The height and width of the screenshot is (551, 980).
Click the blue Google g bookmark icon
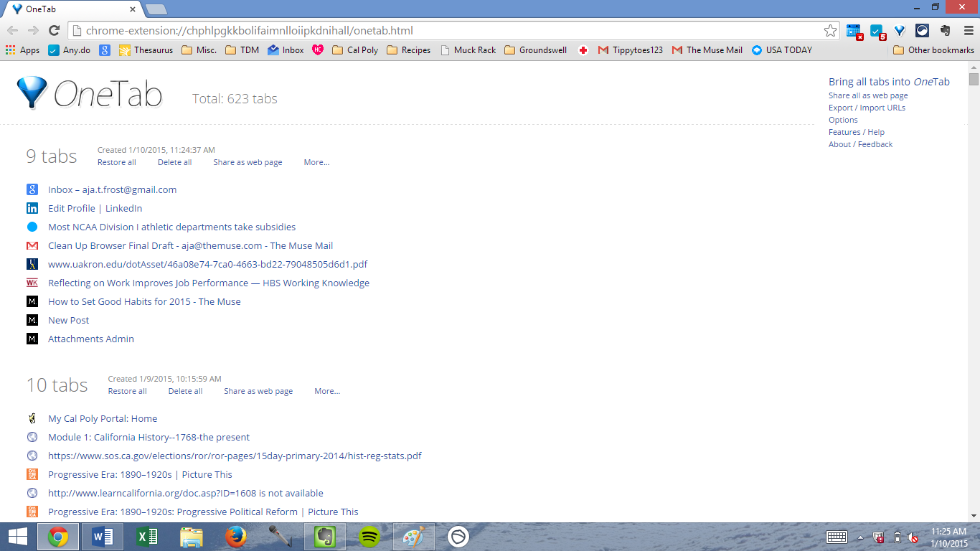[105, 50]
